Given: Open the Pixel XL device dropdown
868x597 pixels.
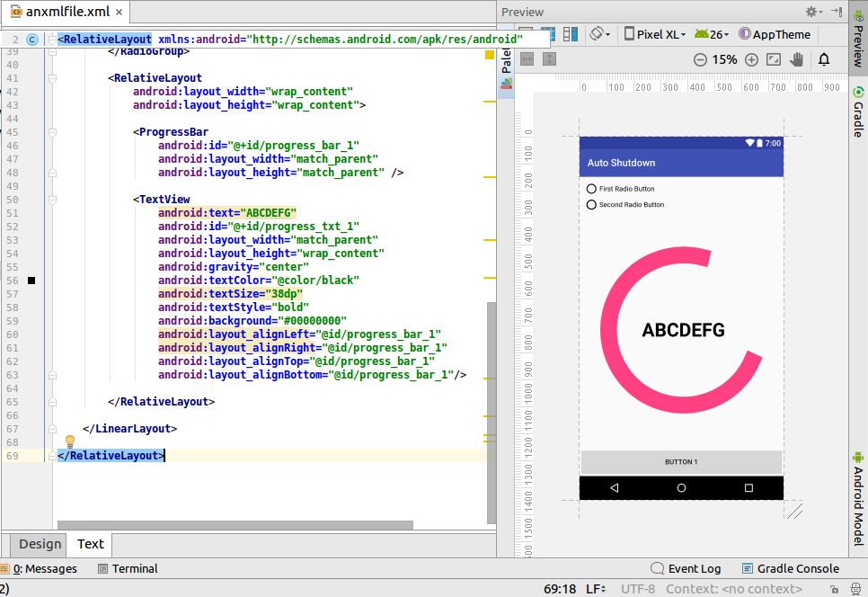Looking at the screenshot, I should coord(655,34).
